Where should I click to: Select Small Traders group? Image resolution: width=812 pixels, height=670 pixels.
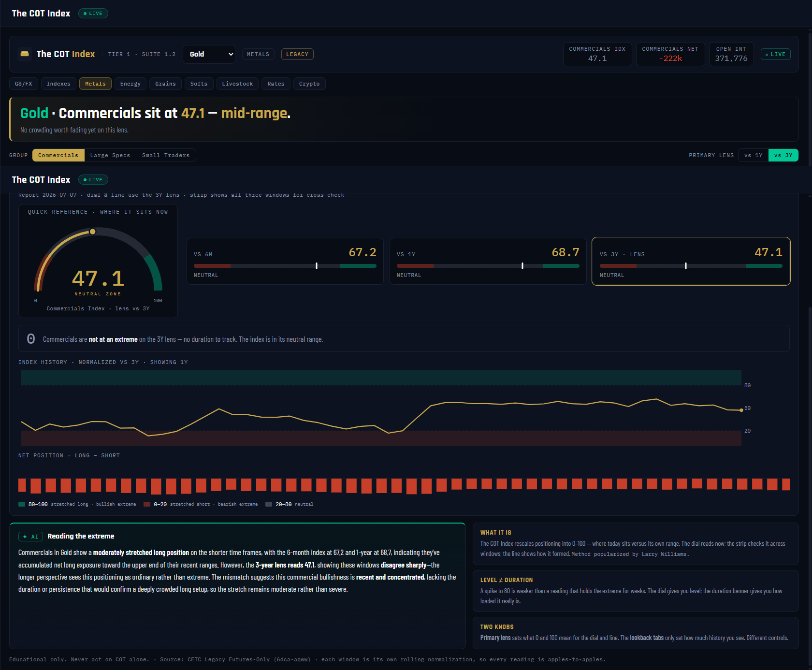coord(166,155)
